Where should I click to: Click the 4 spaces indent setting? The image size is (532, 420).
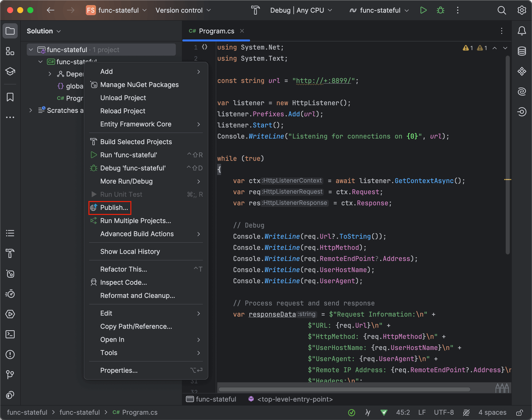492,413
